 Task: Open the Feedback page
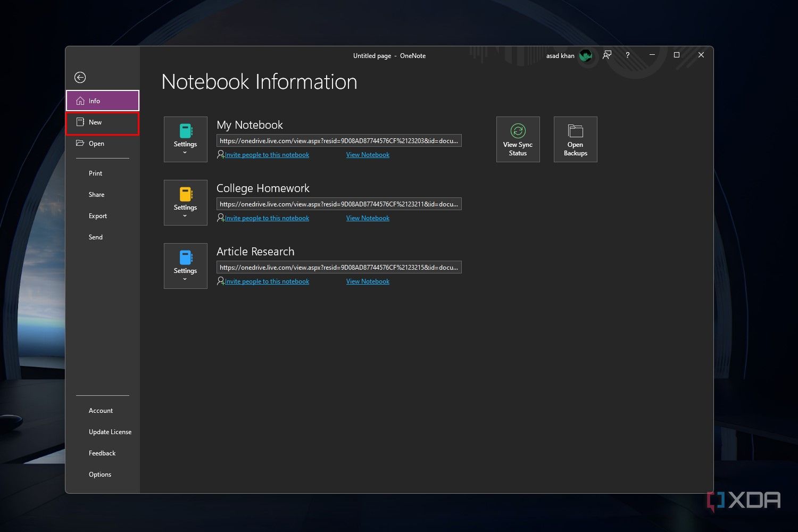pyautogui.click(x=102, y=453)
